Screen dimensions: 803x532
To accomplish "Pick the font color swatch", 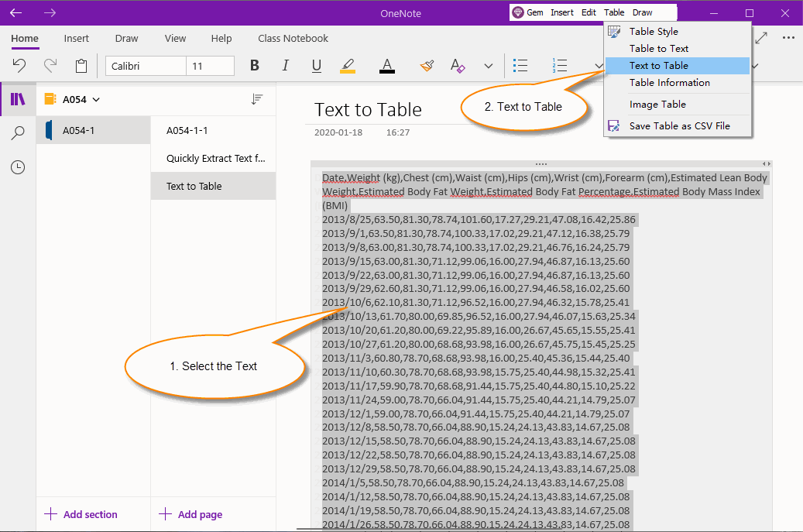I will coord(386,66).
